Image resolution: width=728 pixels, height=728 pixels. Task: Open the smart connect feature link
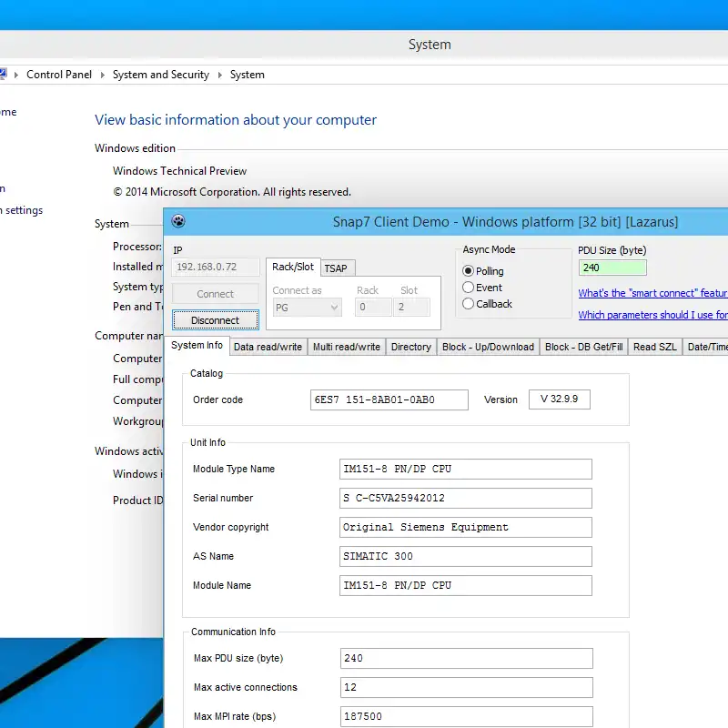click(x=652, y=293)
